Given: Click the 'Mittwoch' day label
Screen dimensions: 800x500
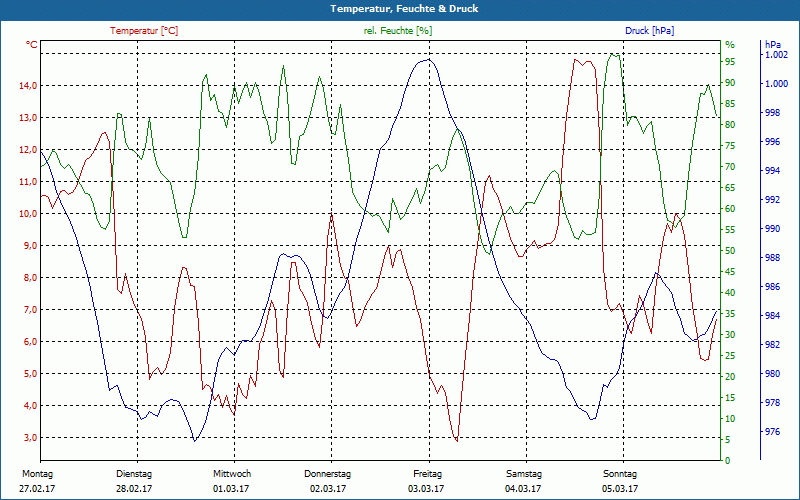Looking at the screenshot, I should click(x=232, y=474).
